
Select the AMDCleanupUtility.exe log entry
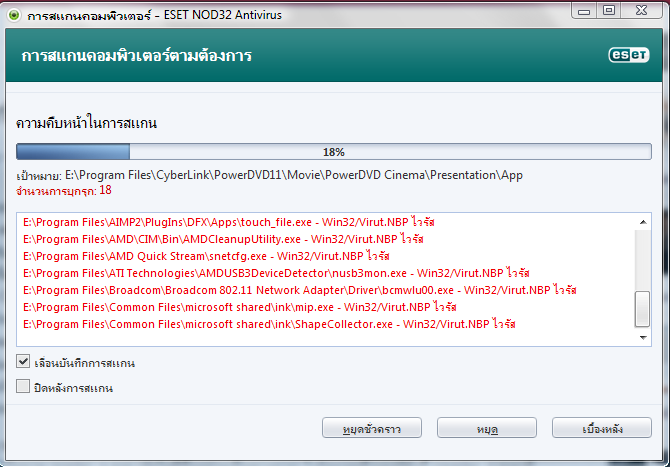tap(223, 239)
